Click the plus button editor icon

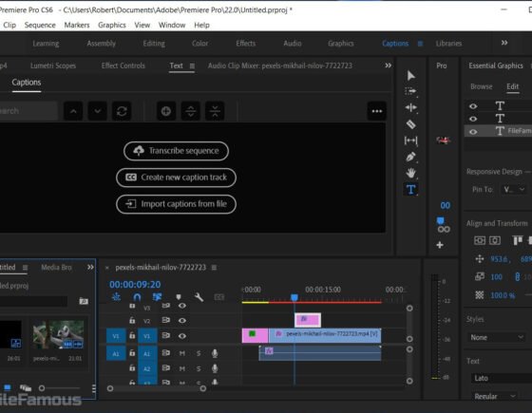pos(440,245)
